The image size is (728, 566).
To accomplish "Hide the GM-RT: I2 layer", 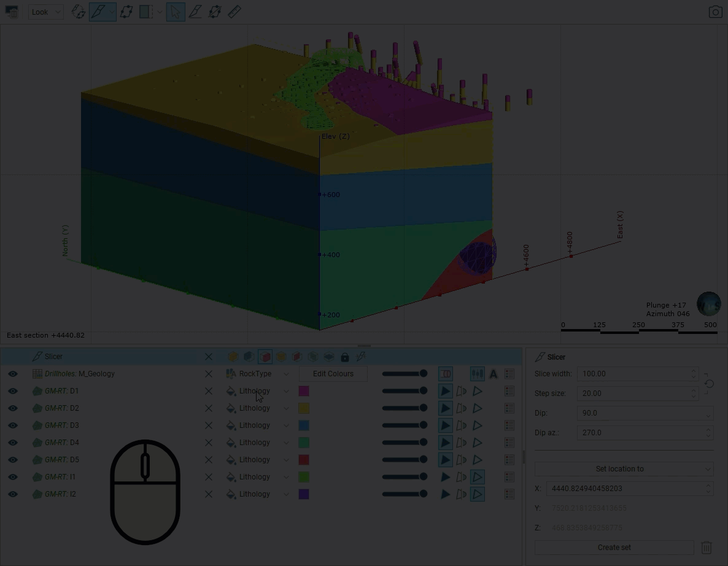I will click(x=13, y=494).
